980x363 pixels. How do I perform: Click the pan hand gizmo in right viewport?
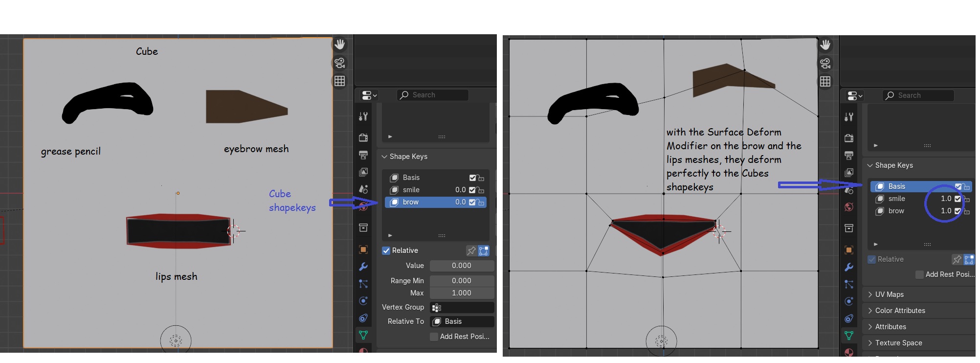[825, 45]
